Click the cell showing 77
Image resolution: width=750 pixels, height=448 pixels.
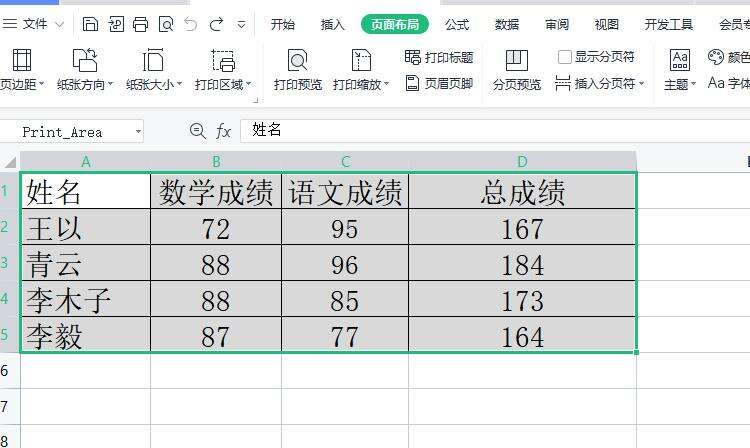(x=345, y=335)
